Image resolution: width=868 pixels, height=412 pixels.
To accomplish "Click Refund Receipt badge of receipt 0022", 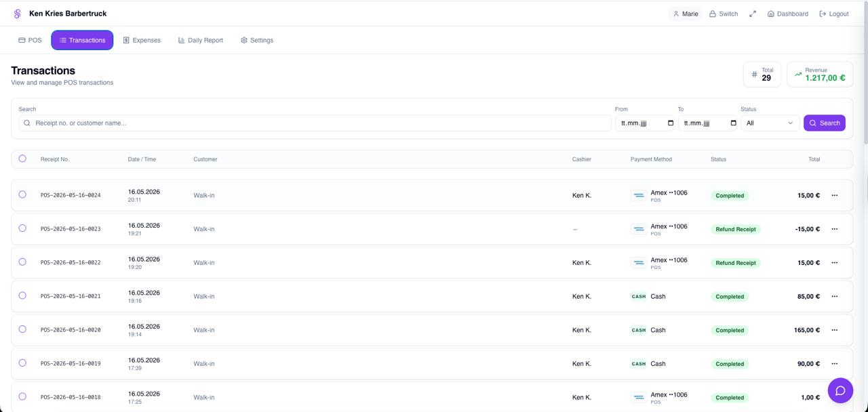I will (x=736, y=263).
